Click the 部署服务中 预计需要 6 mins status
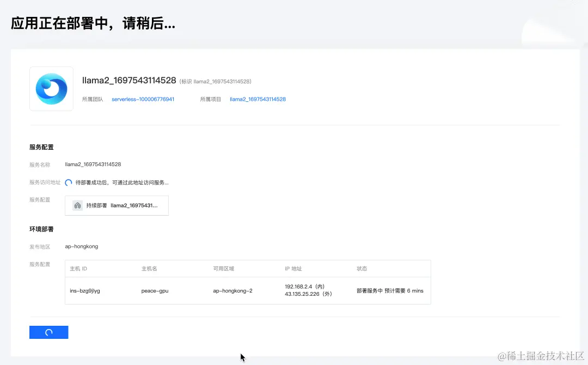 tap(390, 291)
